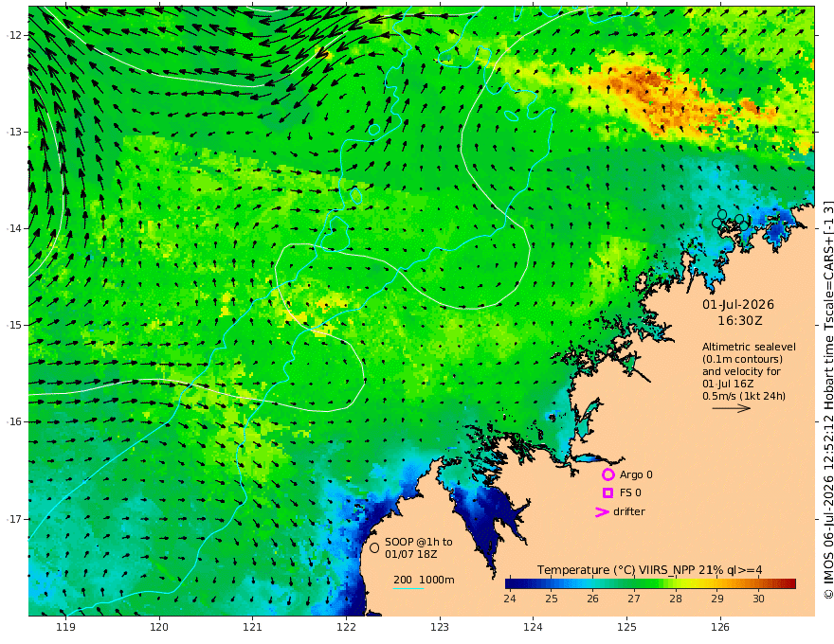Click the 'SOOP @1h to' legend text
834x644 pixels.
[419, 542]
